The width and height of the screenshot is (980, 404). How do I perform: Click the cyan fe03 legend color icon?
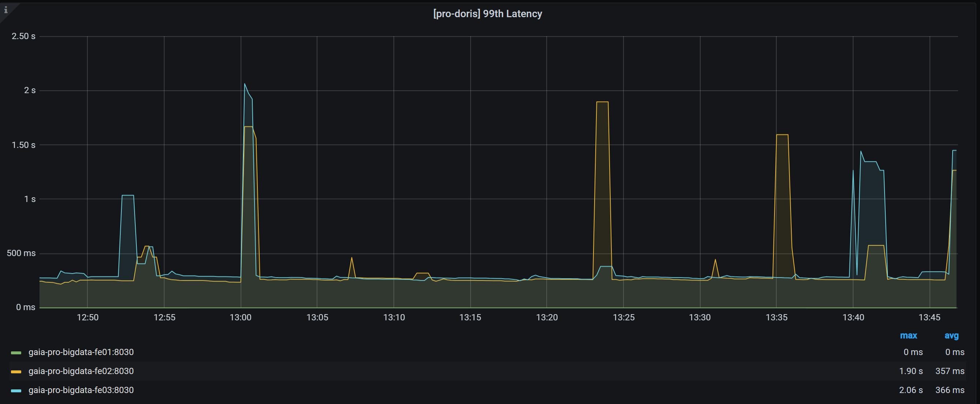[x=16, y=391]
